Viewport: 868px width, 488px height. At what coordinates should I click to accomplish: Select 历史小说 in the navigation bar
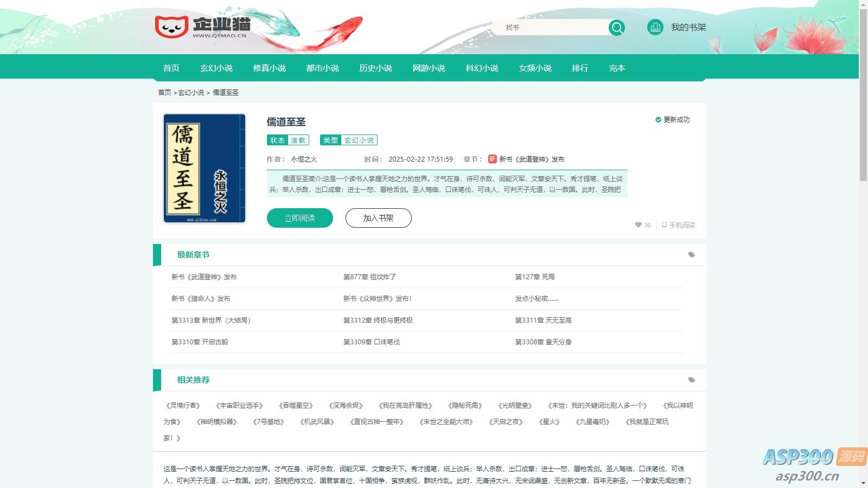click(376, 68)
